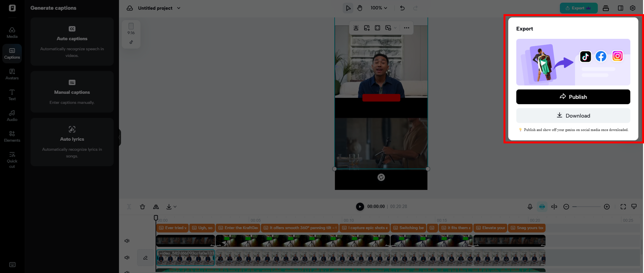Open keyboard shortcuts icon at sidebar bottom
The width and height of the screenshot is (644, 273).
point(12,264)
